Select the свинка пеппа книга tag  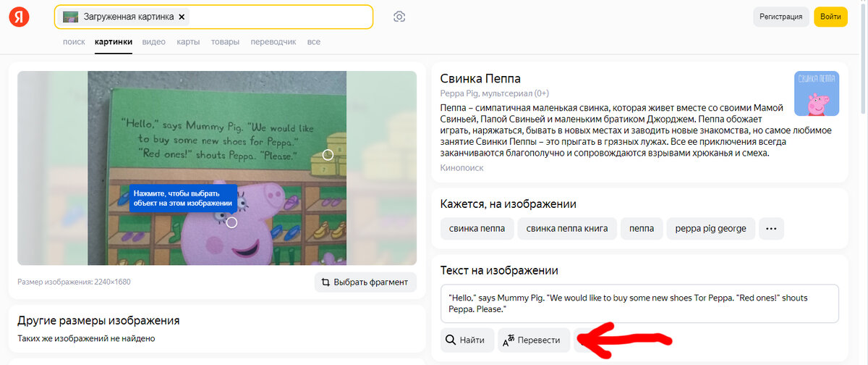tap(567, 228)
